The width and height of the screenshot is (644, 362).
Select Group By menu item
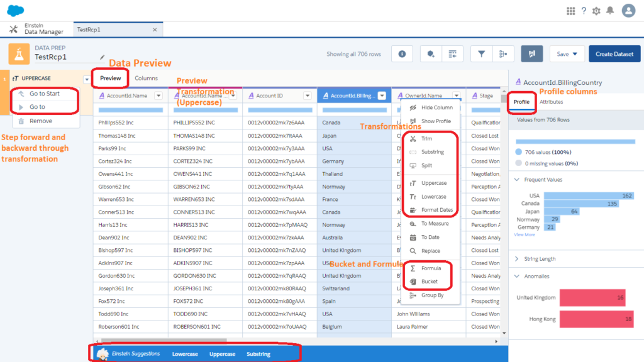(431, 295)
